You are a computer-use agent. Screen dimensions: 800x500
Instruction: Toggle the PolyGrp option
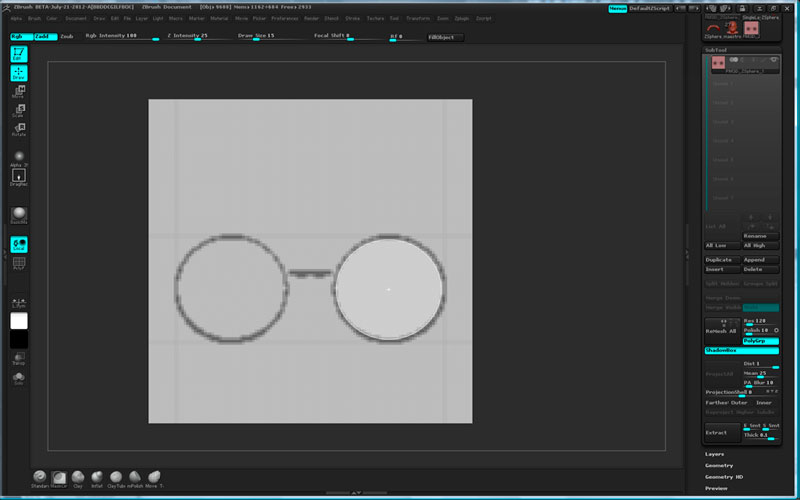pos(760,341)
